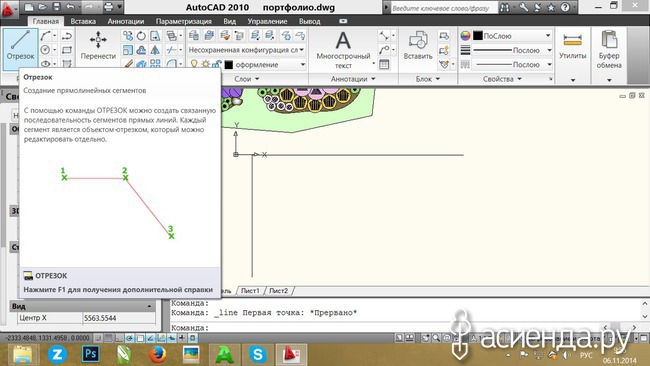Toggle polar tracking in status bar
The height and width of the screenshot is (366, 650).
pyautogui.click(x=129, y=338)
